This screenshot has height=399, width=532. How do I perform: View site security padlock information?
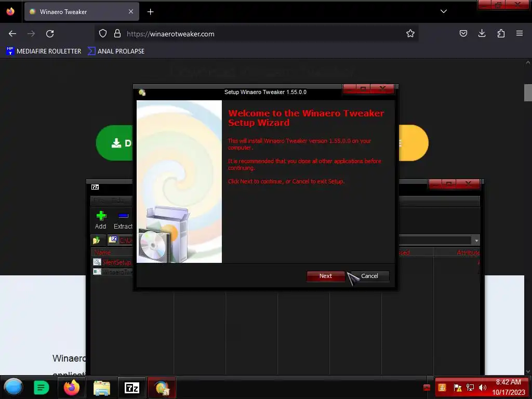(x=117, y=34)
